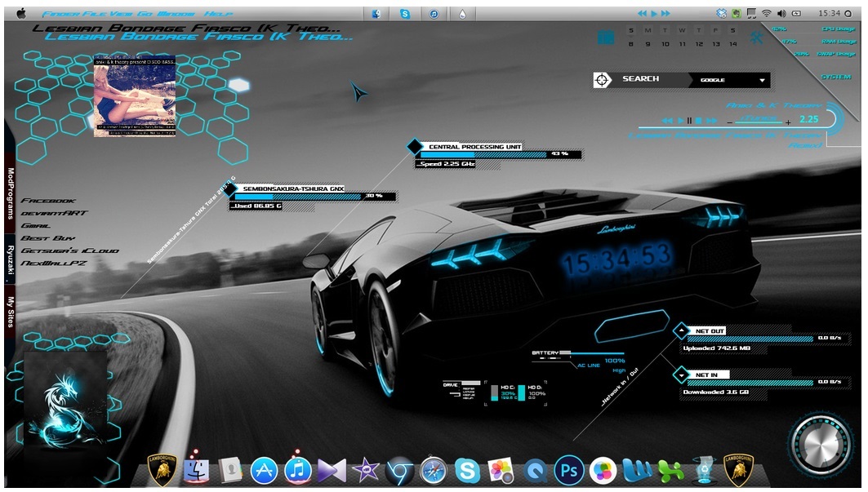Click the album cover artwork thumbnail
Viewport: 868px width, 492px height.
(135, 96)
